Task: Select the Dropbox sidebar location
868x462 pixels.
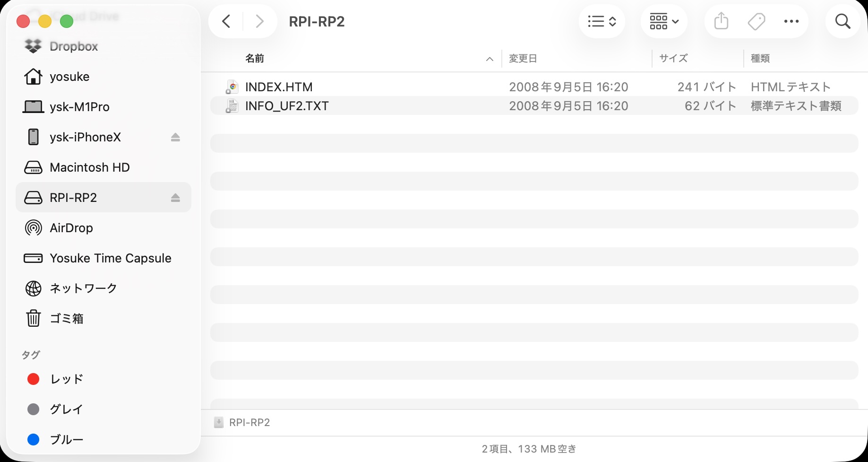Action: (x=73, y=46)
